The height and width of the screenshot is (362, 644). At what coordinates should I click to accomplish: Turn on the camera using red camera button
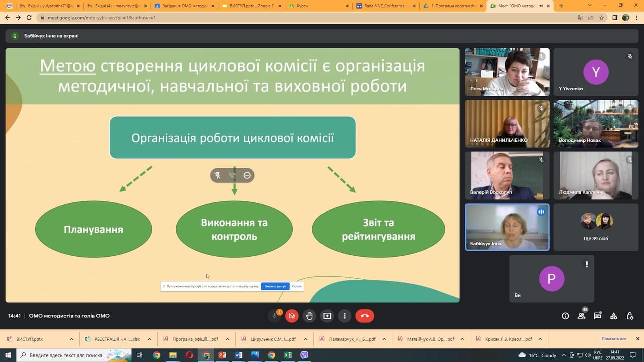[292, 316]
